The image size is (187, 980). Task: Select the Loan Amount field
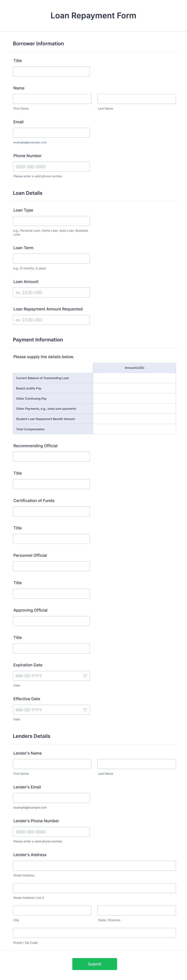coord(51,292)
